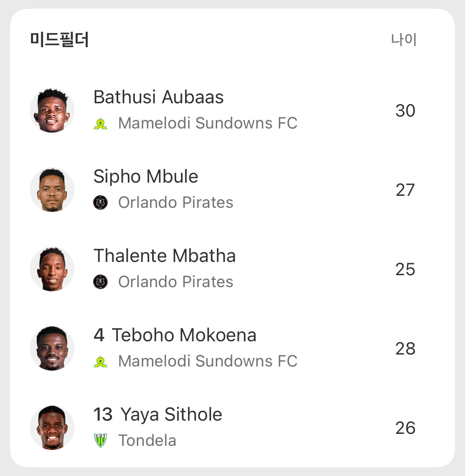Click the 나이 column header
465x476 pixels.
tap(404, 40)
